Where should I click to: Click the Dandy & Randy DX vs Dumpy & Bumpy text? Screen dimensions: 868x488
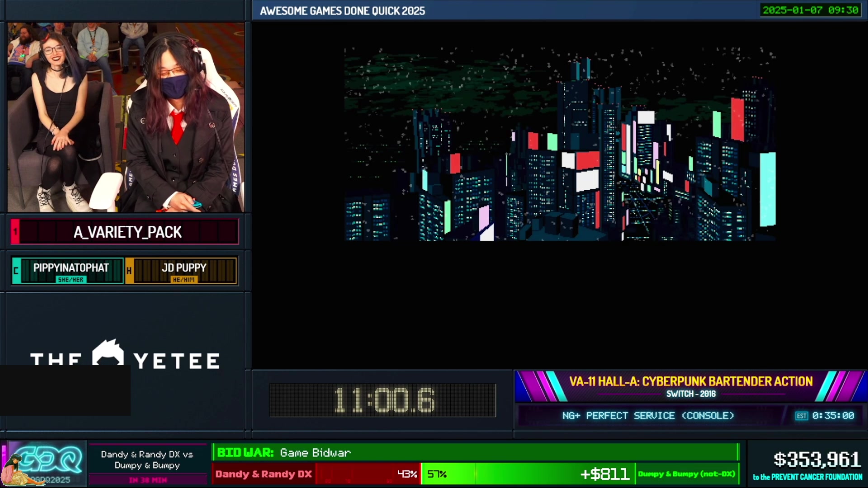point(147,460)
